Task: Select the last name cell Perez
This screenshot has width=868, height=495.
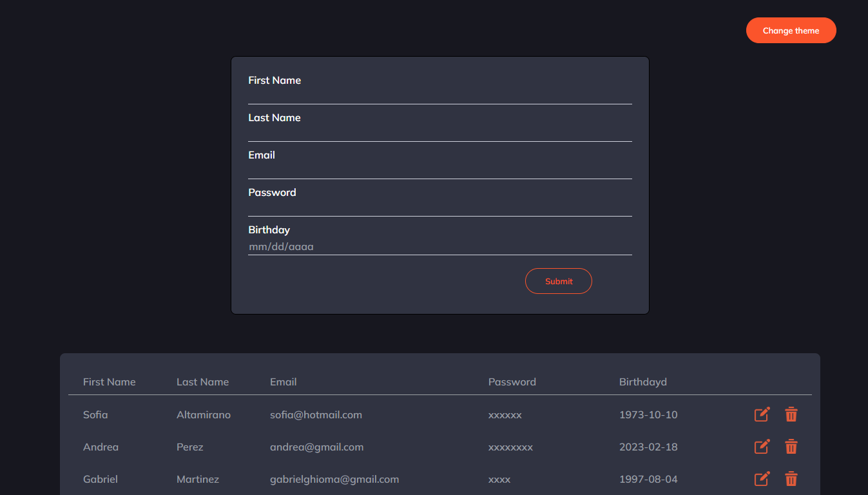Action: coord(190,447)
